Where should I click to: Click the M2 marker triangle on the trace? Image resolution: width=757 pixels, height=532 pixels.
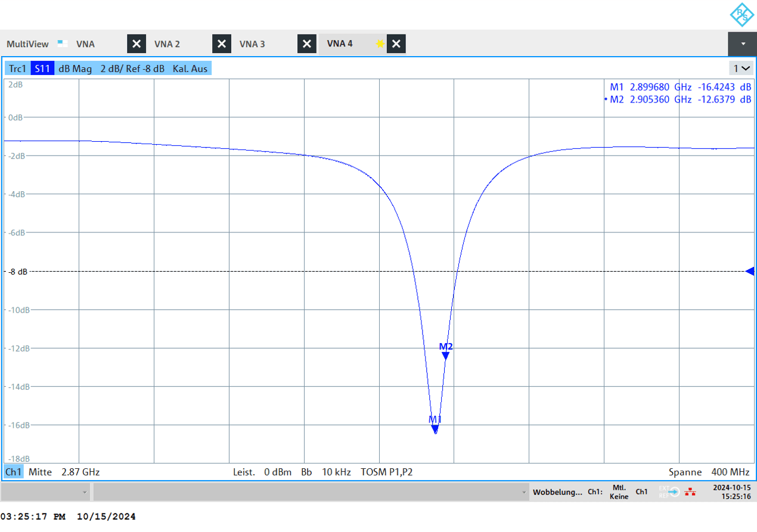[445, 355]
